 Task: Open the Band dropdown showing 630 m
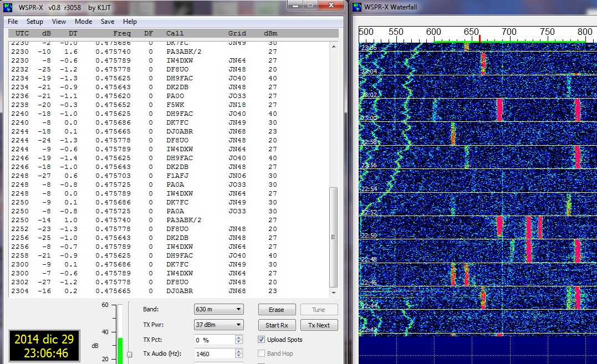[x=218, y=309]
